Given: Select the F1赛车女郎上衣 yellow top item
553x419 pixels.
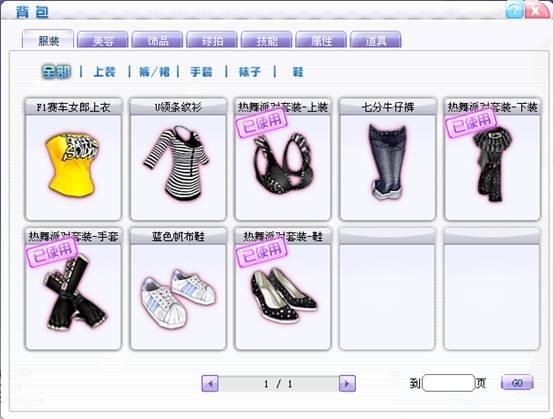Looking at the screenshot, I should click(73, 159).
